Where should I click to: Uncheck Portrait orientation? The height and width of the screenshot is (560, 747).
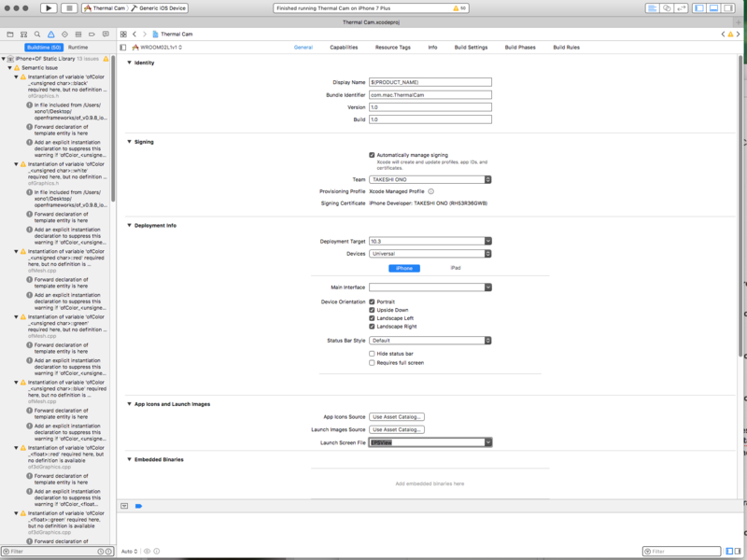372,301
